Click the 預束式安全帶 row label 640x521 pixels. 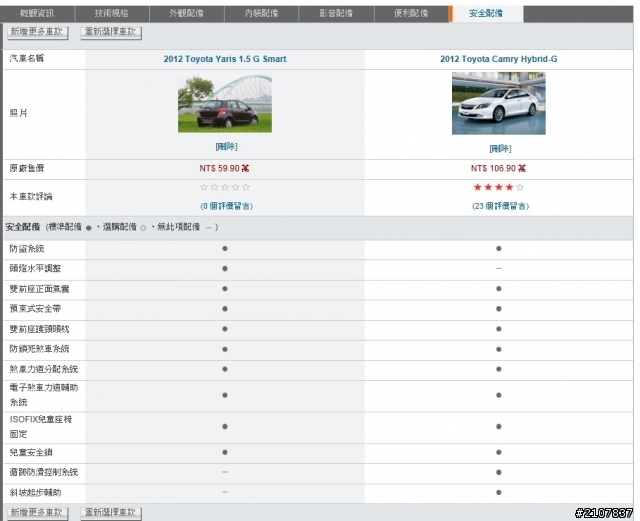(36, 309)
